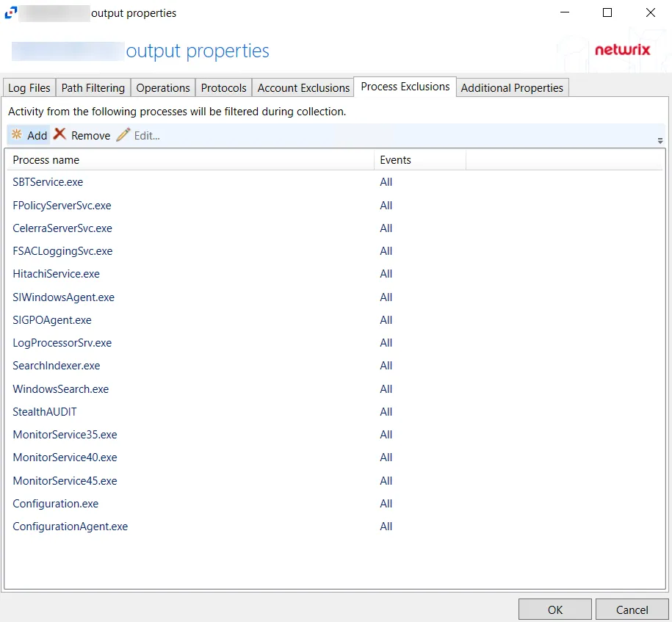Open the toolbar overflow arrow
This screenshot has width=672, height=622.
click(660, 140)
